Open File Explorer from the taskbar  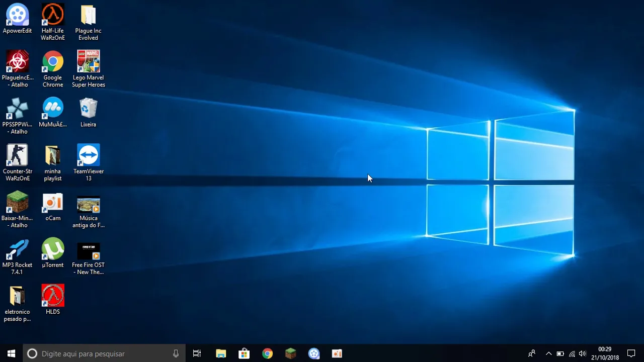pos(221,353)
